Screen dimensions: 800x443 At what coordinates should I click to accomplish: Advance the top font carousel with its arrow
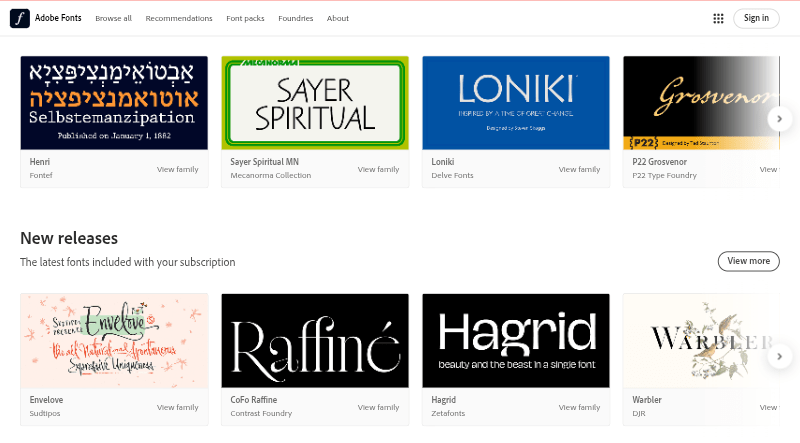[779, 119]
